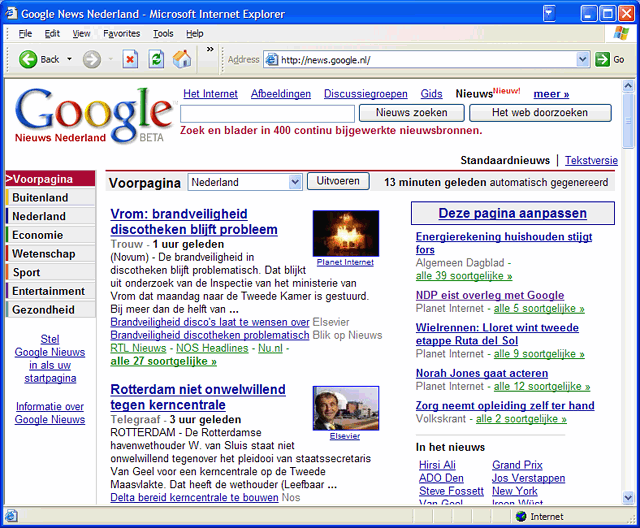The height and width of the screenshot is (528, 640).
Task: Click the Uitvoeren button
Action: 338,181
